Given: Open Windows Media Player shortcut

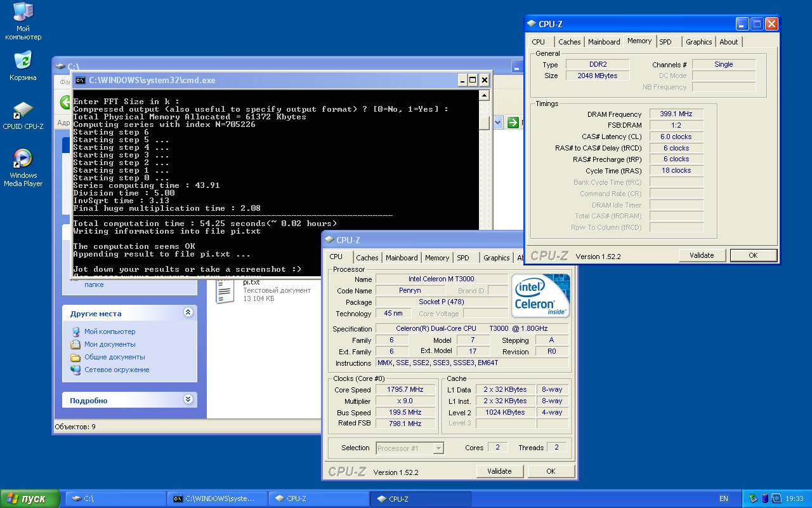Looking at the screenshot, I should point(23,159).
